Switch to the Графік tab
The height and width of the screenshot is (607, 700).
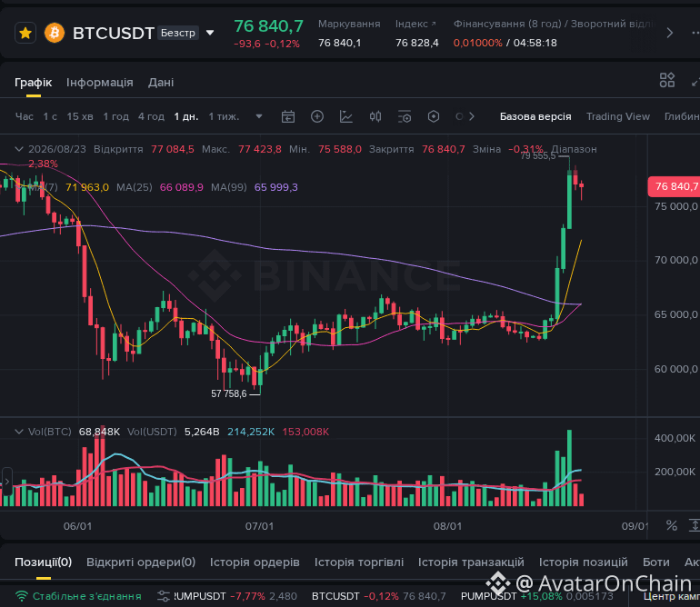(x=33, y=83)
